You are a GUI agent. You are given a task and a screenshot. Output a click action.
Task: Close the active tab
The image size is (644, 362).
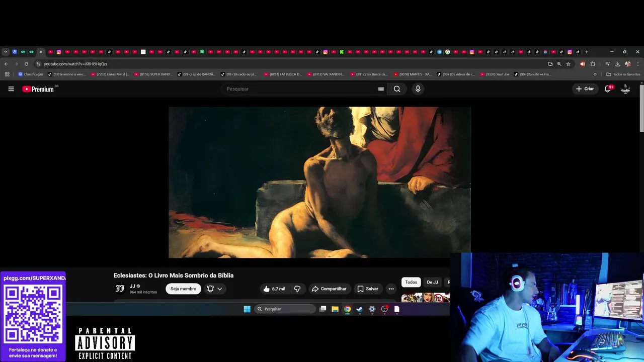pos(41,52)
